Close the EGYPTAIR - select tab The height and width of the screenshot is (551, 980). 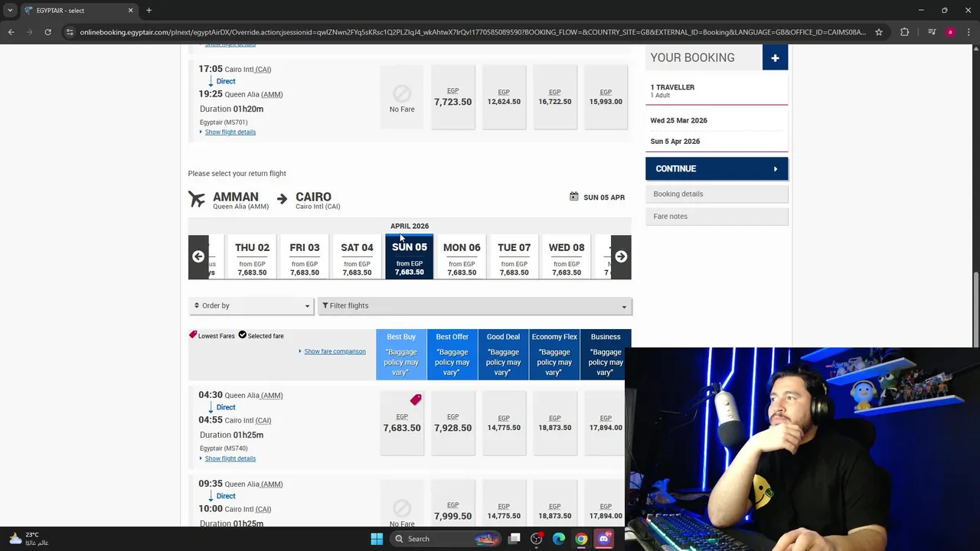coord(130,11)
